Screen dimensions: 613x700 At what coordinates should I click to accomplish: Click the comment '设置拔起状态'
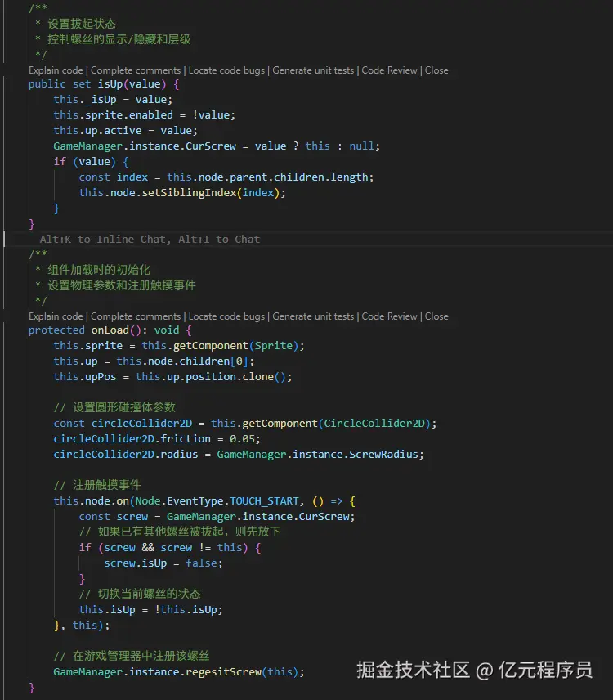(82, 24)
